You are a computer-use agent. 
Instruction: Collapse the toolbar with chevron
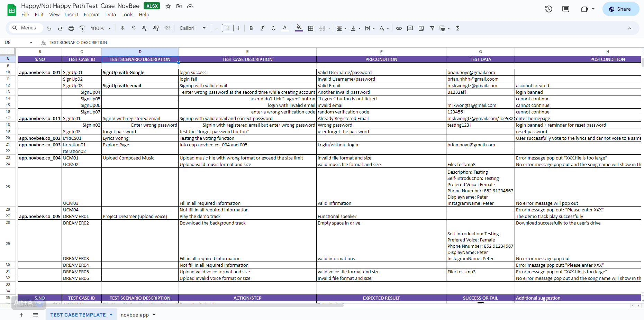coord(630,28)
